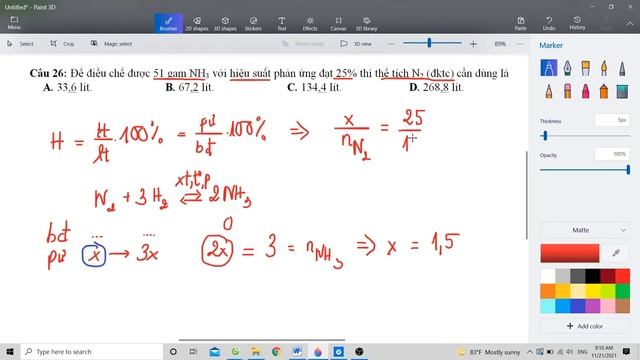This screenshot has height=360, width=640.
Task: Select the Brushes tab
Action: point(168,23)
